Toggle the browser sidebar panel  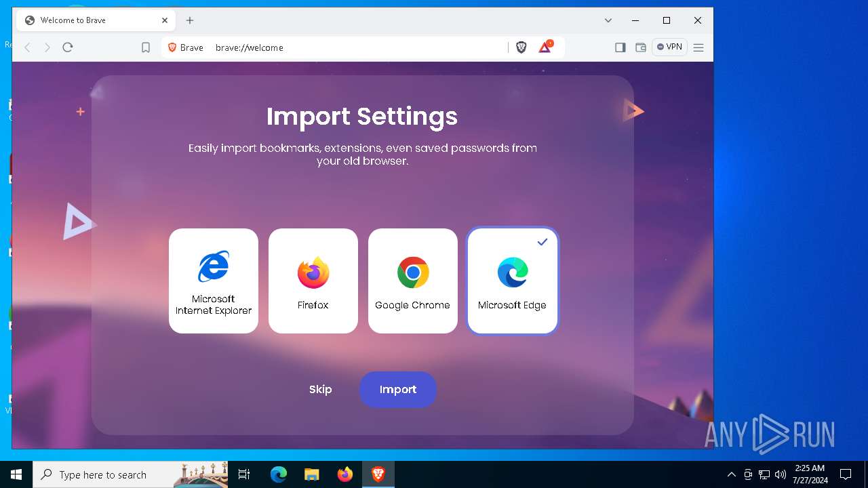click(620, 47)
